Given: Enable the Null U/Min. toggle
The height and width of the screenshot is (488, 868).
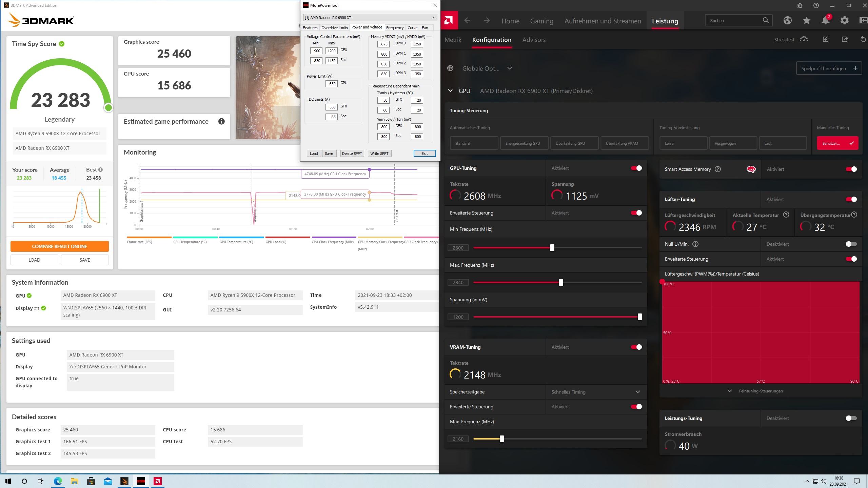Looking at the screenshot, I should (x=851, y=244).
